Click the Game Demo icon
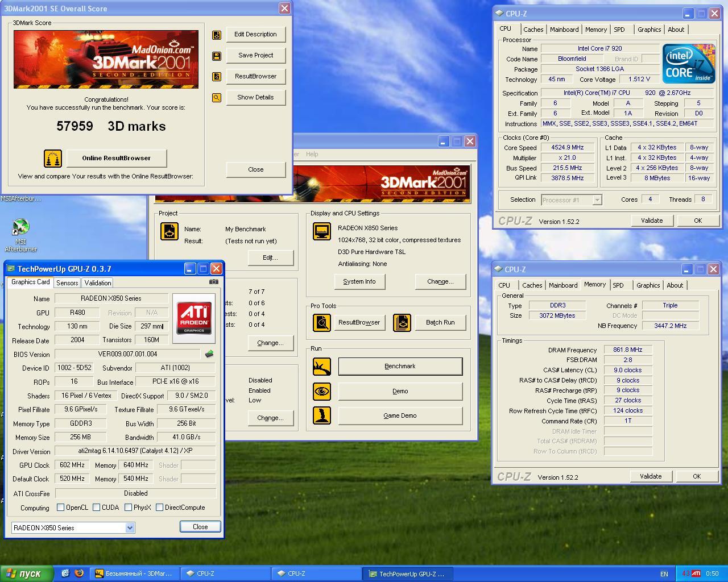The image size is (728, 582). [x=322, y=415]
